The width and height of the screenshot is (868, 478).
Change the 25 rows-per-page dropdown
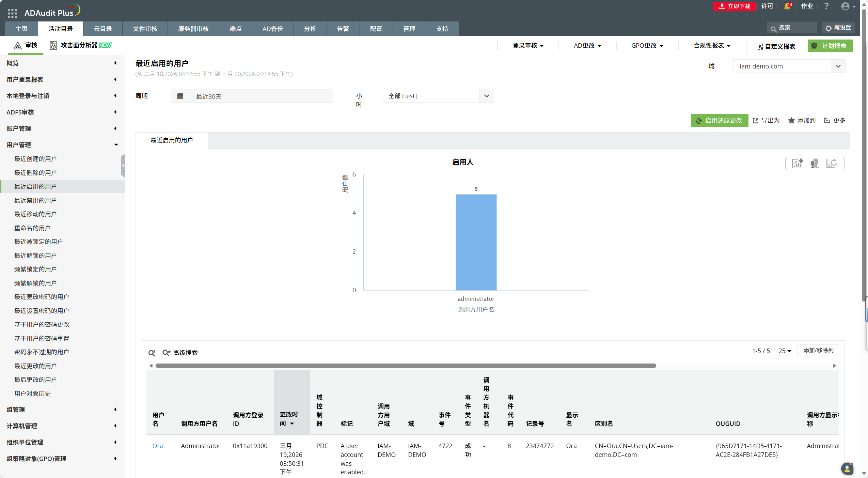[785, 351]
